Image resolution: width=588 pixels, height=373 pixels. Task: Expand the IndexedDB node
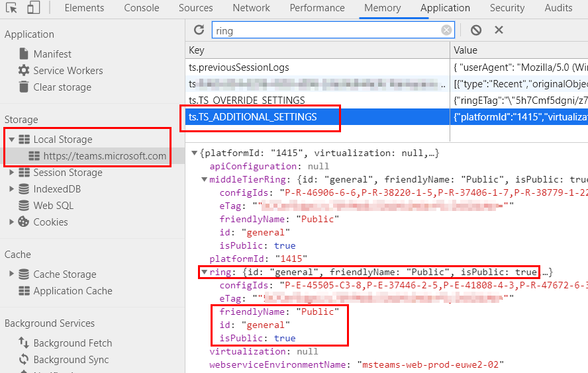click(x=12, y=188)
